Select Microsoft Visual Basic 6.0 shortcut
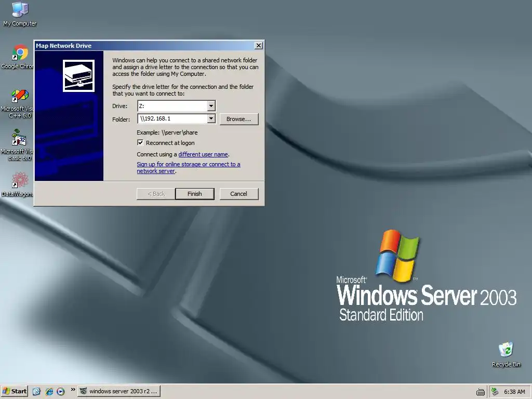Image resolution: width=532 pixels, height=399 pixels. coord(18,145)
